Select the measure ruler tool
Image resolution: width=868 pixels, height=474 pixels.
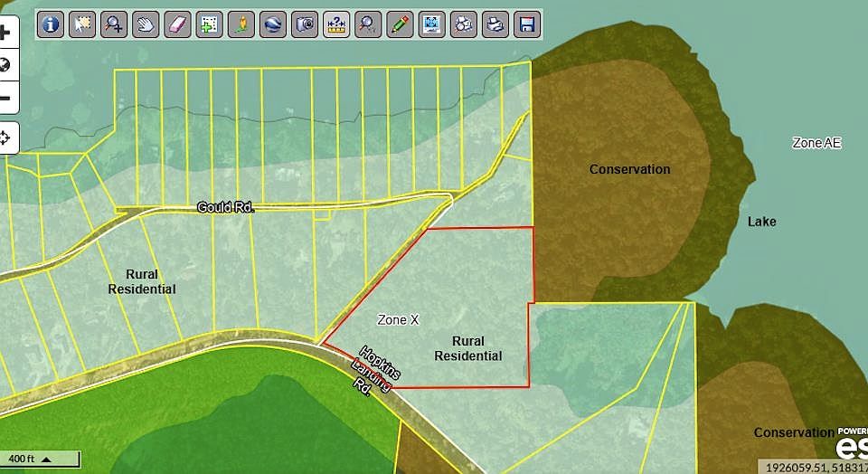pos(336,24)
